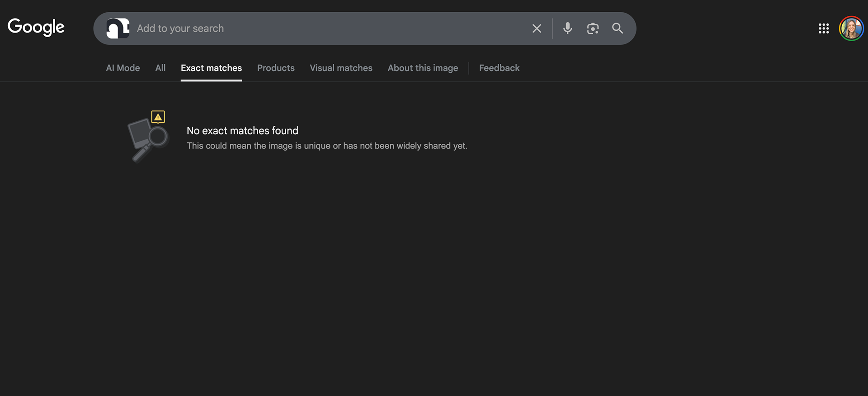Click the Feedback link

(499, 68)
